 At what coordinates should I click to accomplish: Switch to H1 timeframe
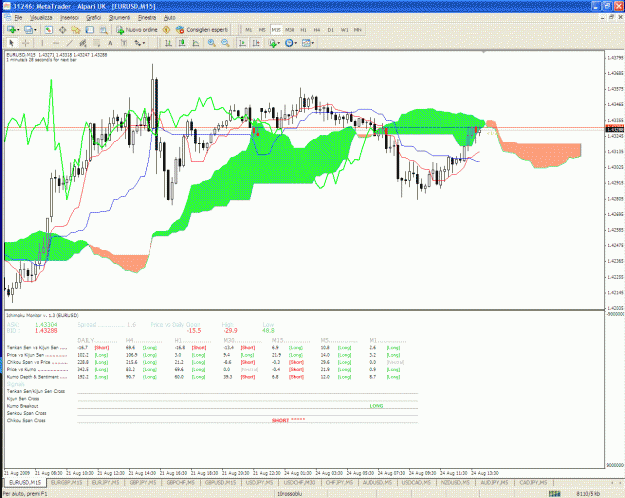[303, 30]
